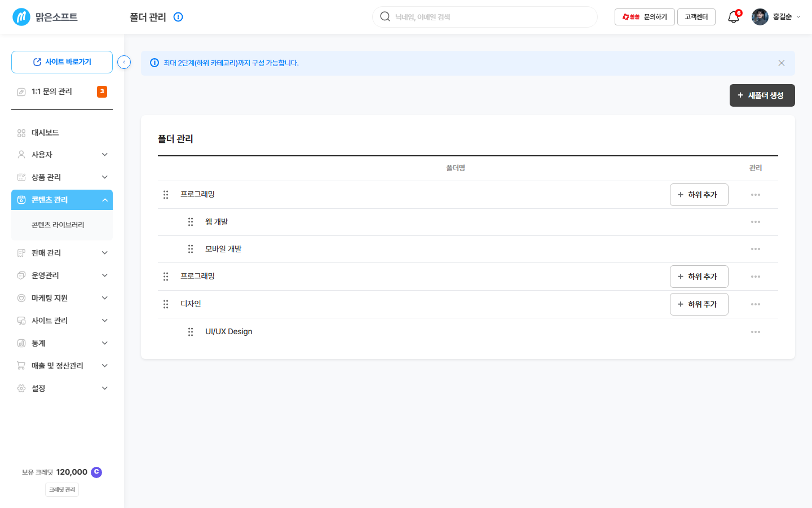Click the 폴더명 column header
The image size is (812, 508).
[x=456, y=168]
